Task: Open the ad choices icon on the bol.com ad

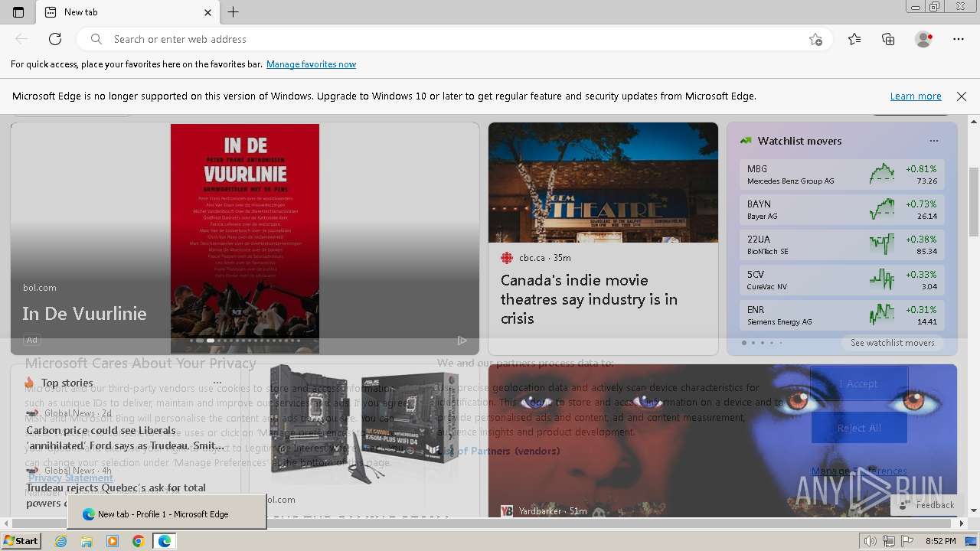Action: click(x=462, y=341)
